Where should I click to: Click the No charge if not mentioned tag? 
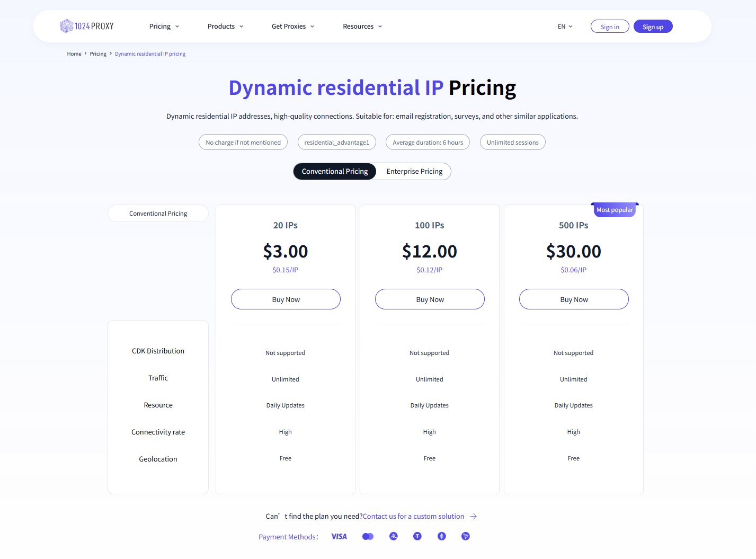[x=243, y=142]
